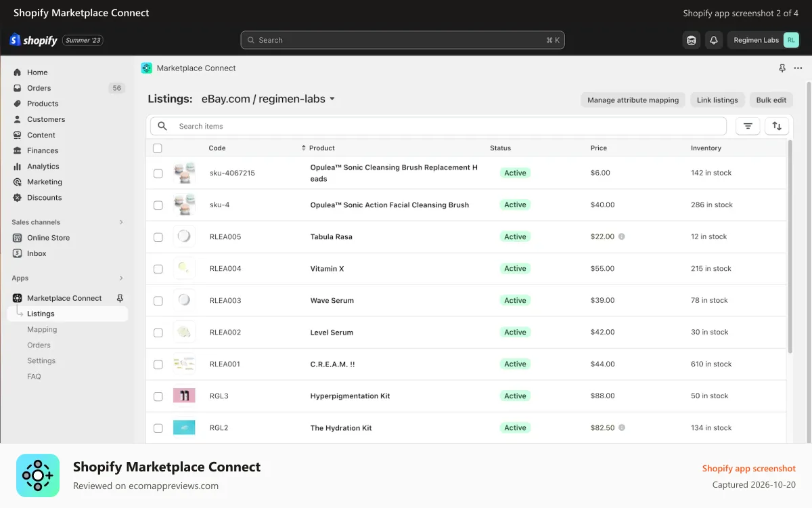Screen dimensions: 812x508
Task: Toggle the select-all checkbox in table header
Action: (158, 148)
